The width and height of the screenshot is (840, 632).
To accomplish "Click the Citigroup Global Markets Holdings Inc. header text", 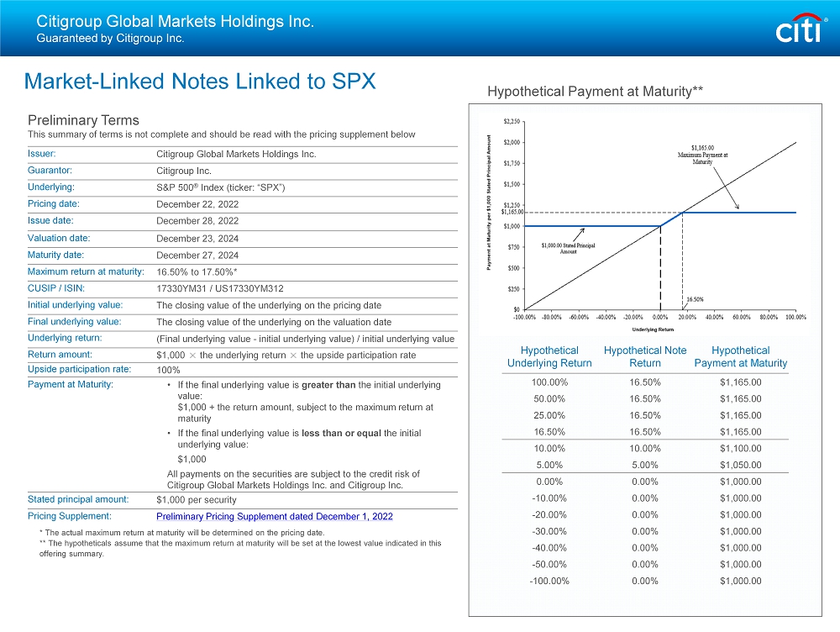I will tap(175, 22).
